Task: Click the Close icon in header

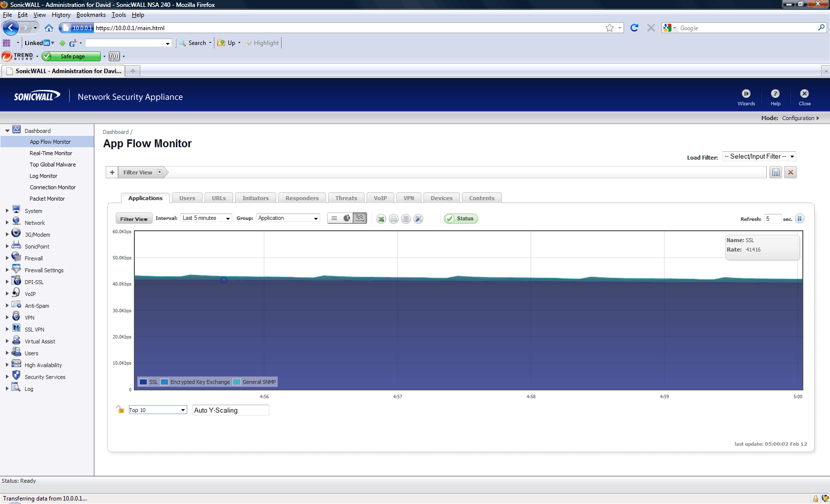Action: (804, 97)
